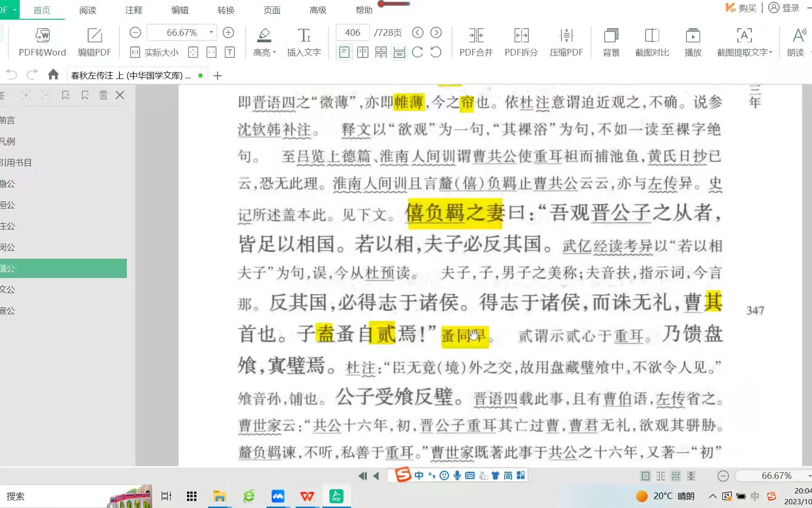
Task: Switch to two-page view
Action: [x=363, y=52]
